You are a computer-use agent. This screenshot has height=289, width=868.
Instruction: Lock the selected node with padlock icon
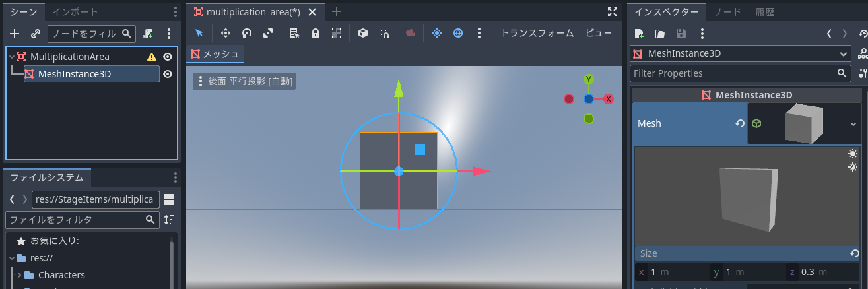tap(316, 33)
